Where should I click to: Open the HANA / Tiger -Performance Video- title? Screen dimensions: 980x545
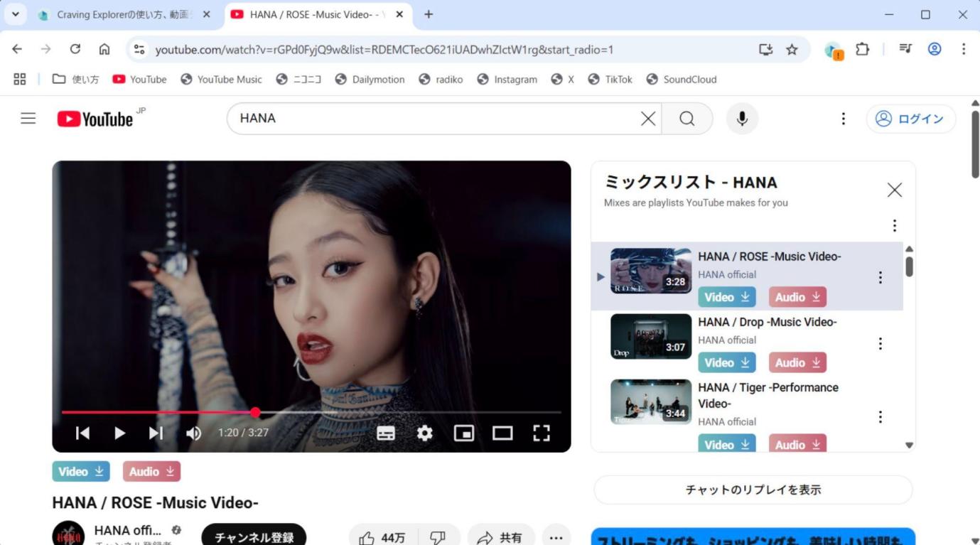click(768, 395)
